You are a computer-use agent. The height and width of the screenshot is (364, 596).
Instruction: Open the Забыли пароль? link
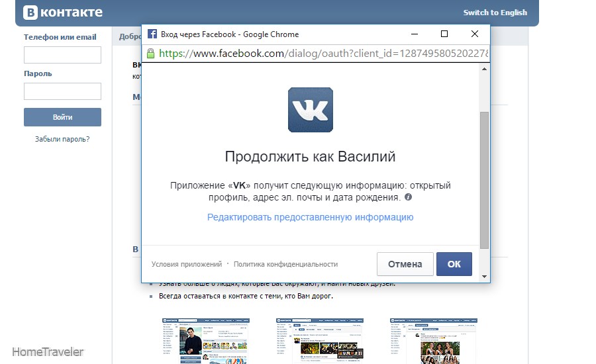tap(62, 139)
